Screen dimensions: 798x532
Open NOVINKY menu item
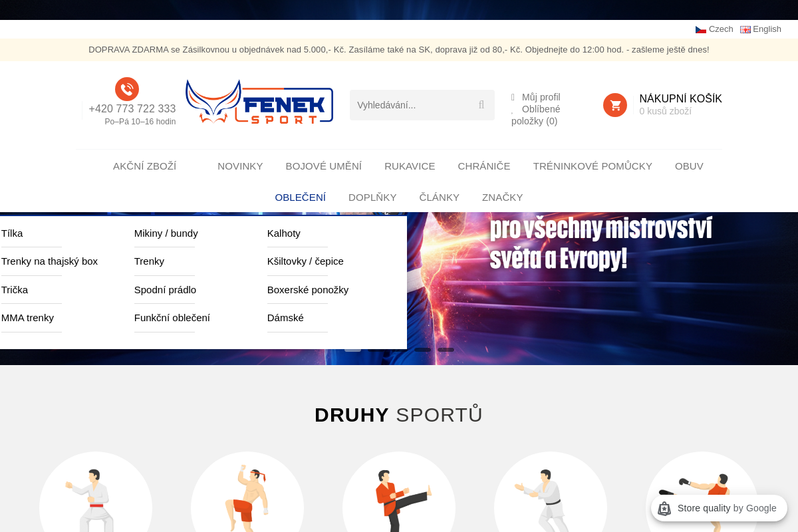pos(240,166)
